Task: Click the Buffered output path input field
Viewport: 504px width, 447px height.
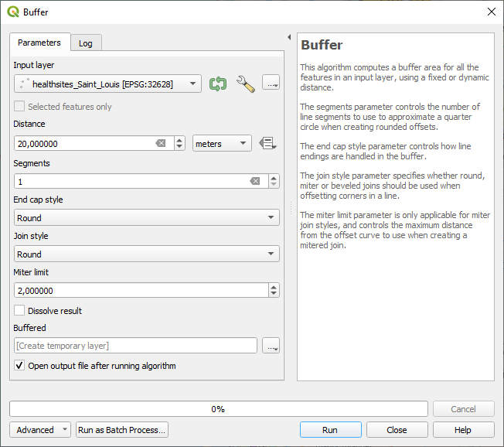Action: click(135, 346)
